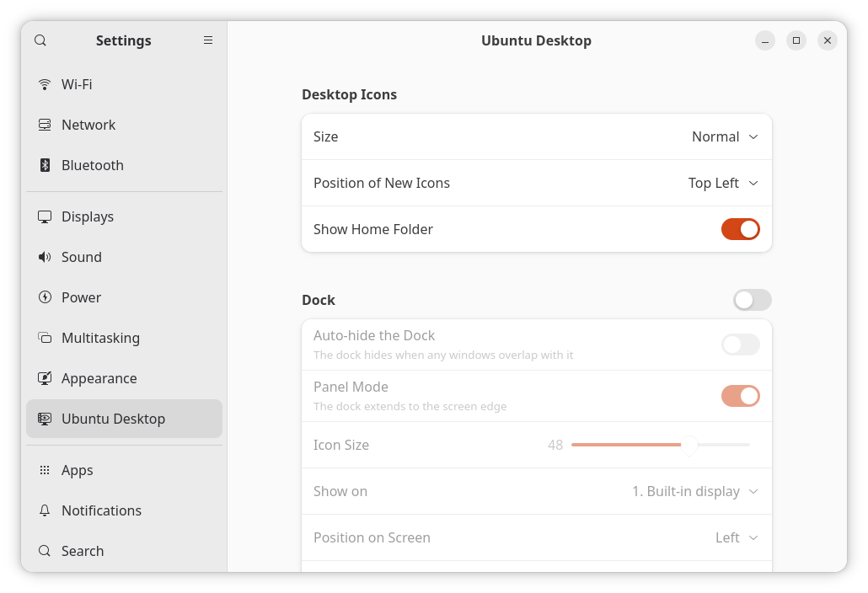Expand Position of New Icons dropdown
868x593 pixels.
[x=723, y=183]
